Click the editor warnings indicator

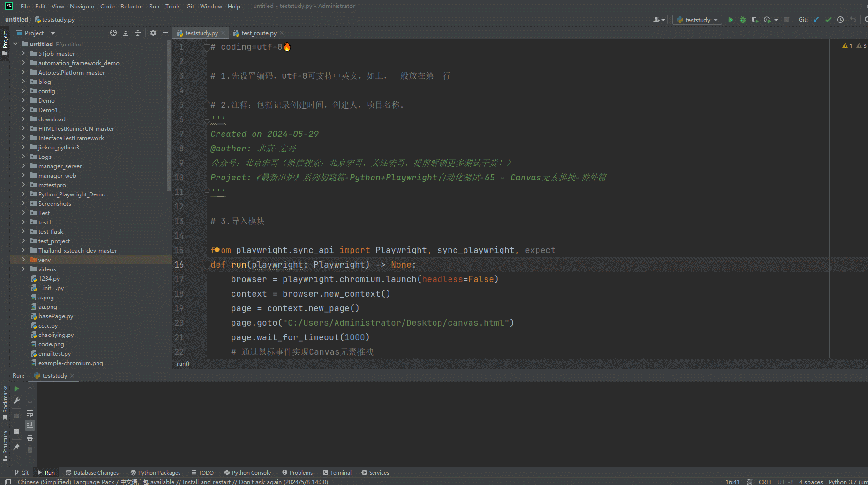[x=854, y=45]
